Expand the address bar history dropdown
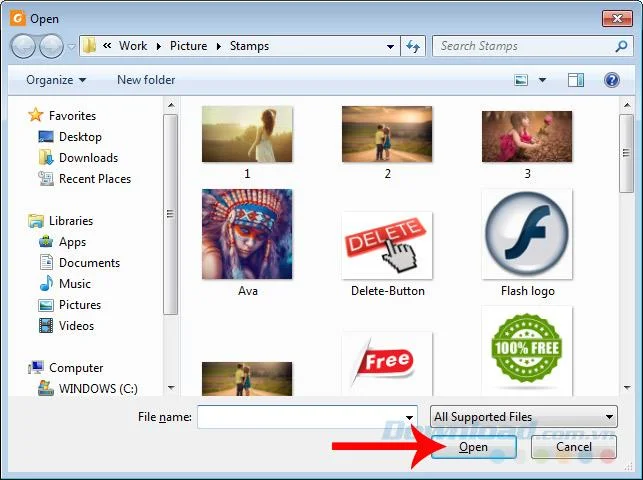The height and width of the screenshot is (480, 643). 390,46
